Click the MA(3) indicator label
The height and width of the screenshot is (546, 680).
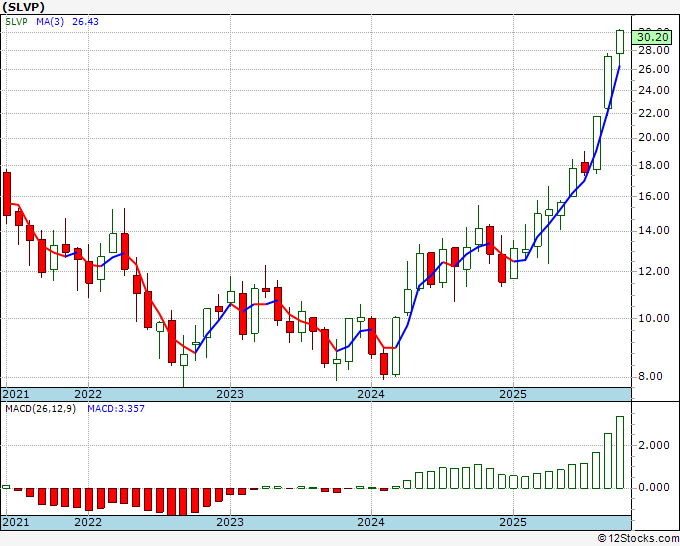coord(50,22)
